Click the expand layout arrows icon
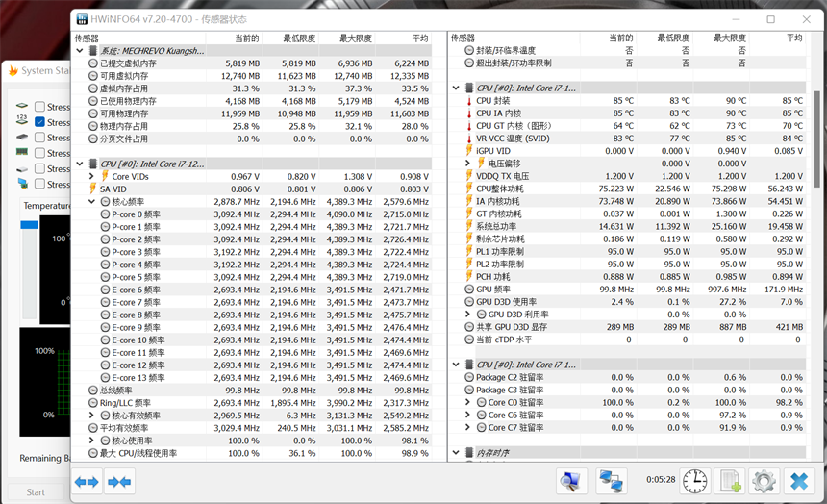 87,481
